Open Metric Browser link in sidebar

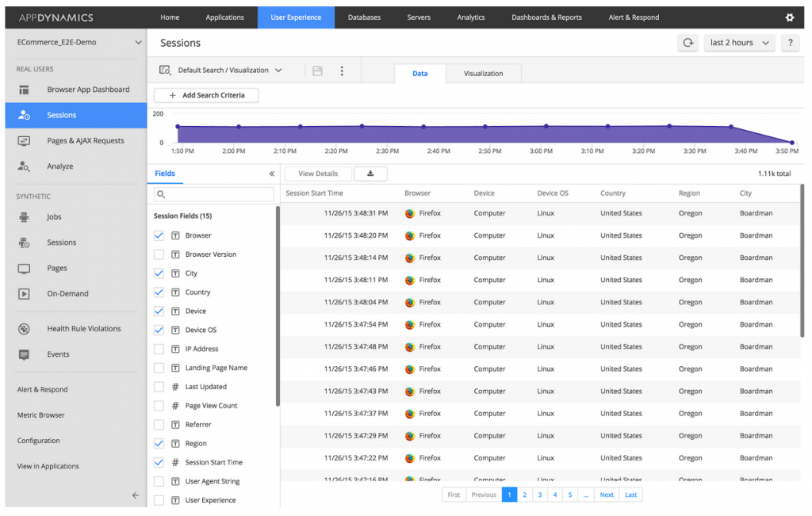tap(41, 415)
